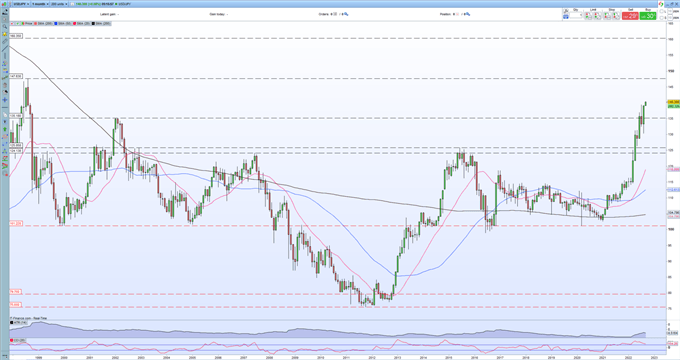Click the red-green ProRealTime logo icon
This screenshot has width=680, height=360.
pos(661,3)
